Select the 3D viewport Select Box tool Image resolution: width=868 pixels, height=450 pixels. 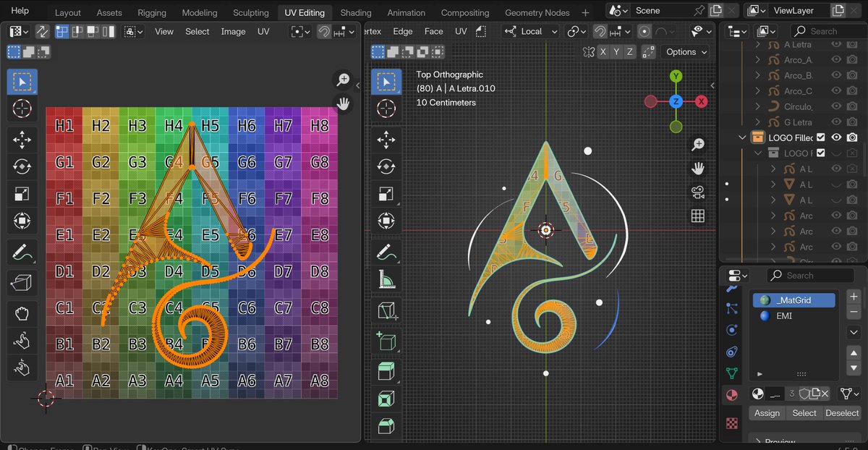[x=386, y=82]
